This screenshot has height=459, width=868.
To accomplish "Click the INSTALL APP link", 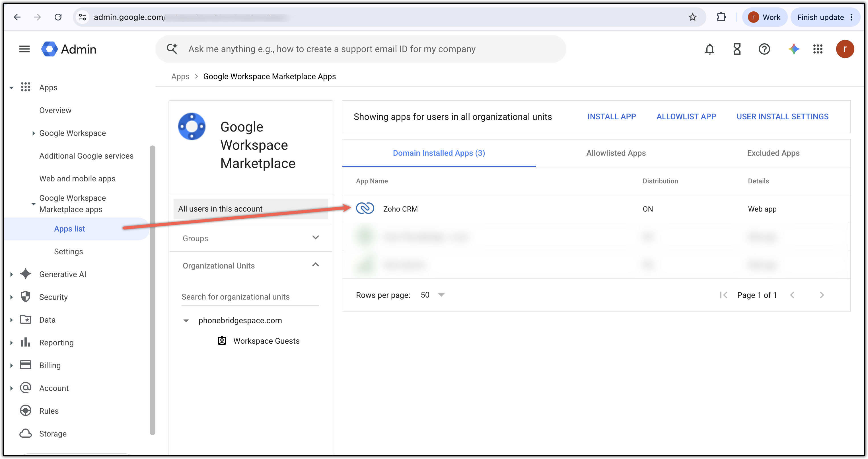I will pyautogui.click(x=612, y=117).
